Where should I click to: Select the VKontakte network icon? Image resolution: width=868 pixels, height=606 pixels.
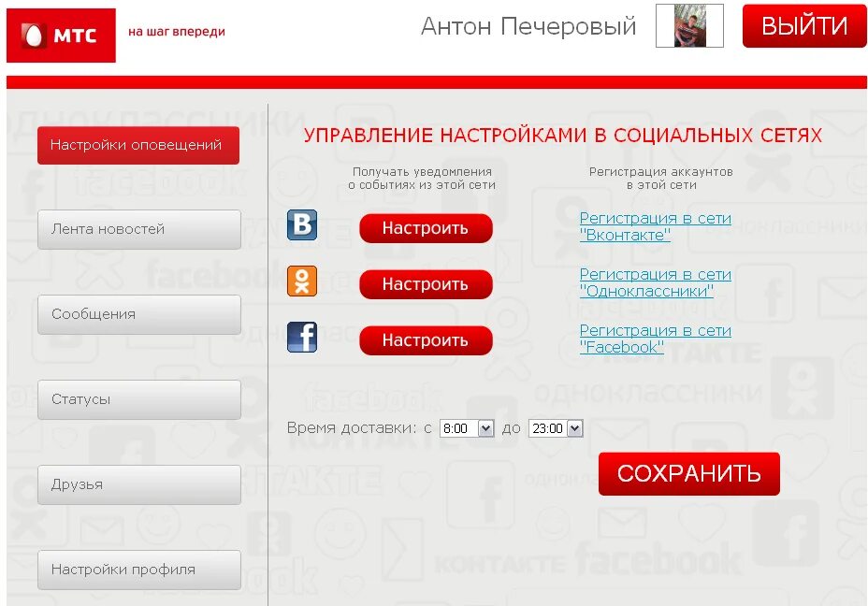pos(301,224)
